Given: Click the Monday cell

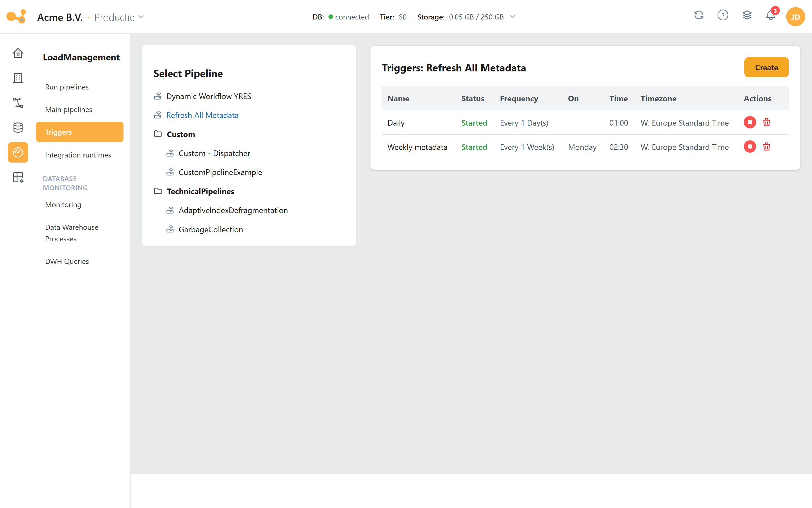Looking at the screenshot, I should coord(582,147).
